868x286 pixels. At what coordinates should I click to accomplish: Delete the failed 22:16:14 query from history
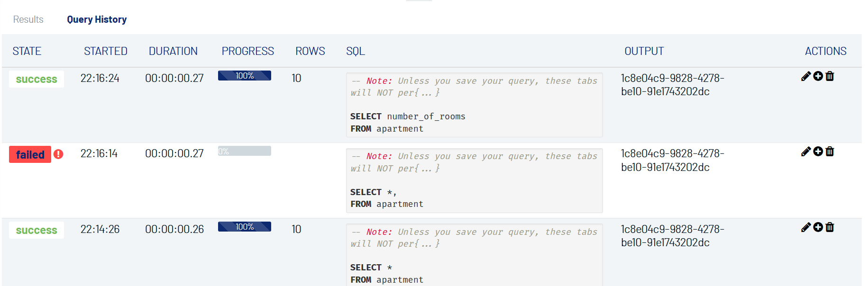tap(830, 152)
